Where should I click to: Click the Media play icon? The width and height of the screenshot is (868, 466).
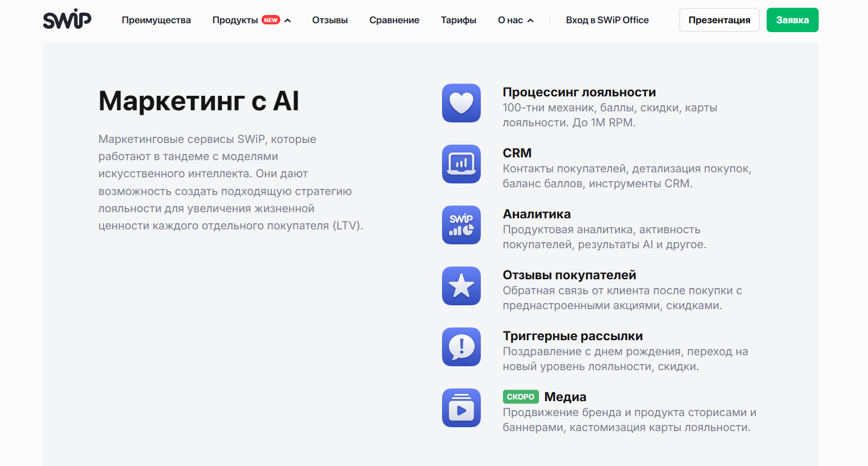click(x=461, y=408)
